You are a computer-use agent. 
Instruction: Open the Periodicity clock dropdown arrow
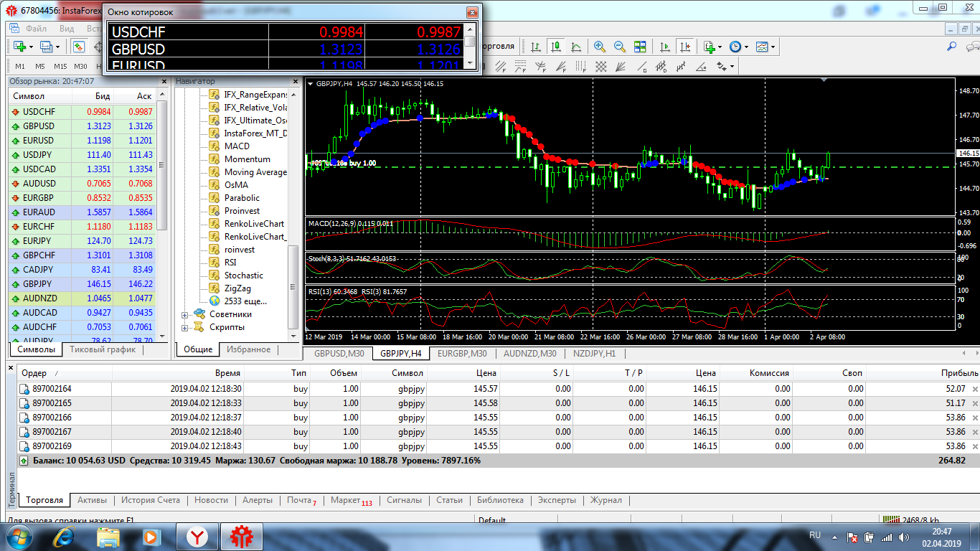point(747,47)
